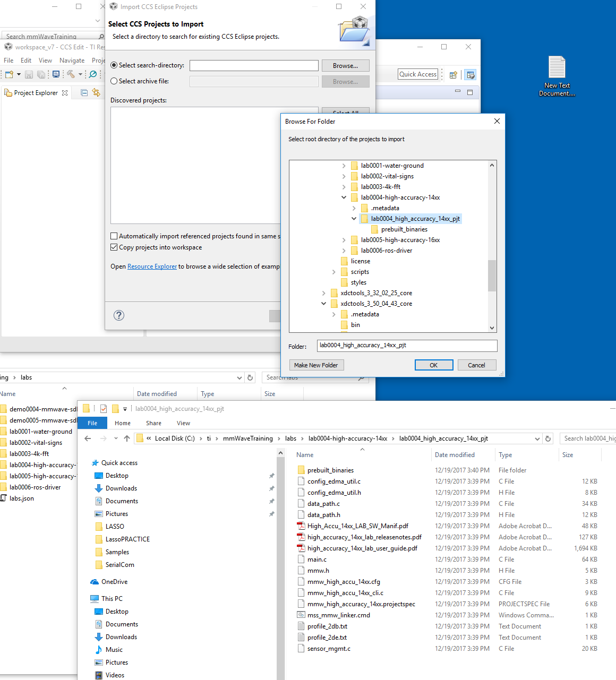
Task: Click the search-directory text field
Action: pyautogui.click(x=254, y=65)
